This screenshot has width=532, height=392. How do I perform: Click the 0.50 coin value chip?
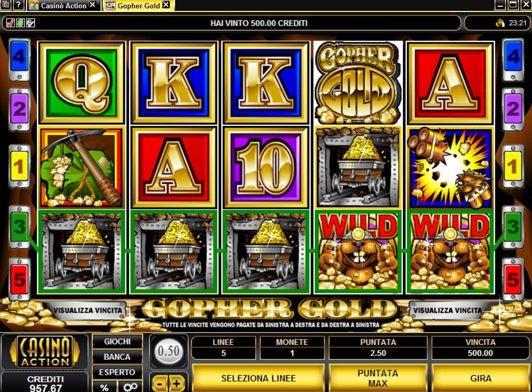[169, 351]
